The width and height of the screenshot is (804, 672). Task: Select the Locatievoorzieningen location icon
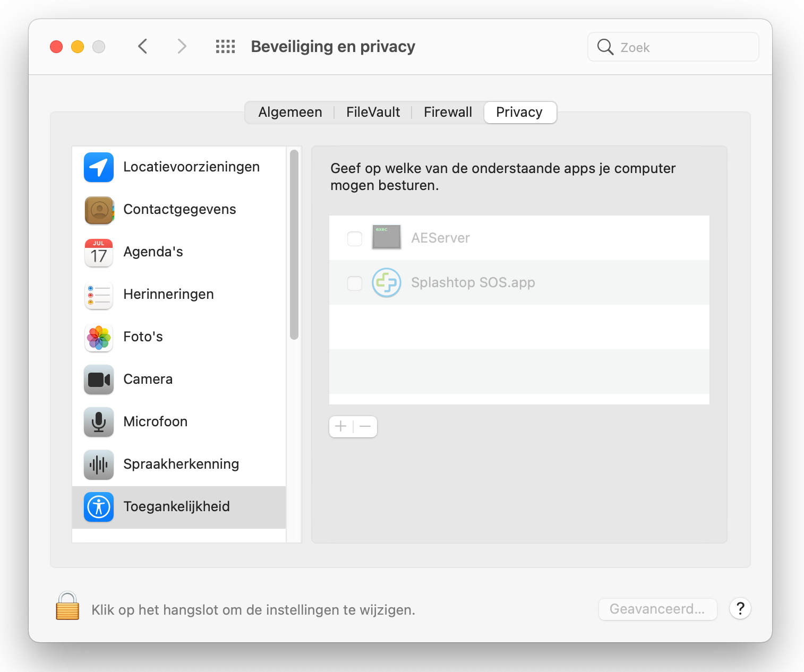click(99, 167)
